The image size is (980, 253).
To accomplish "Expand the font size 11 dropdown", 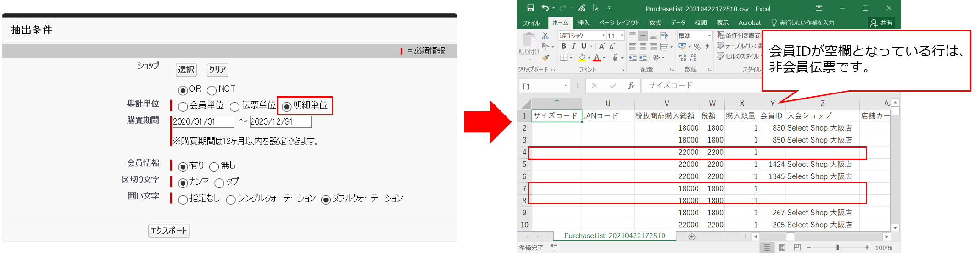I will tap(622, 36).
